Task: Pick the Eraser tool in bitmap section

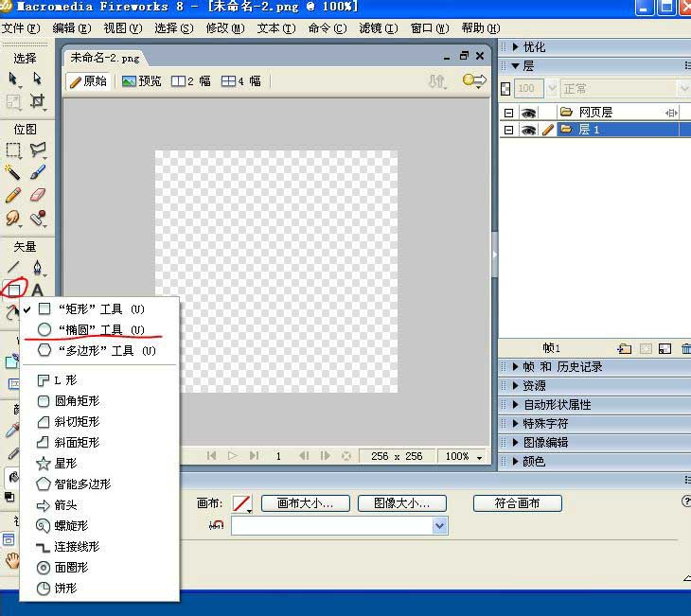Action: [x=38, y=194]
